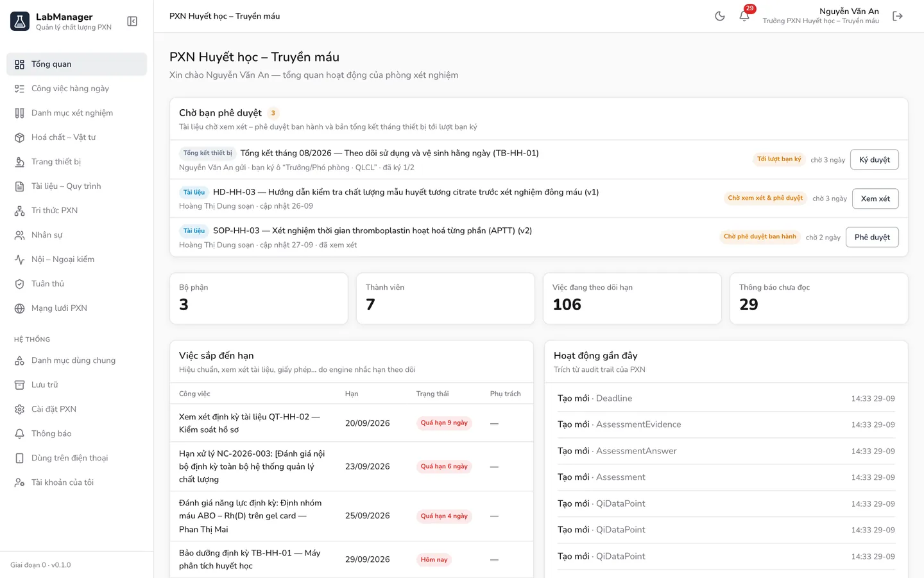The width and height of the screenshot is (924, 578).
Task: Click Tới lượt bạn ký status tag
Action: (x=779, y=159)
